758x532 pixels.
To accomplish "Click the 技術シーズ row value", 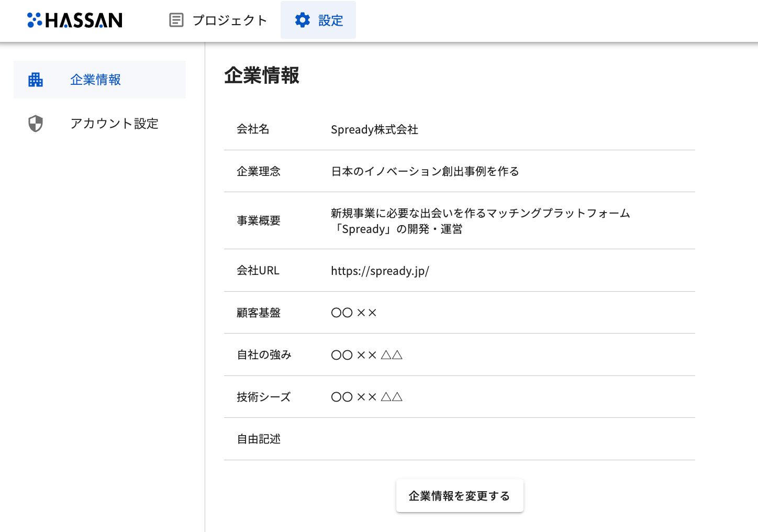I will [366, 397].
